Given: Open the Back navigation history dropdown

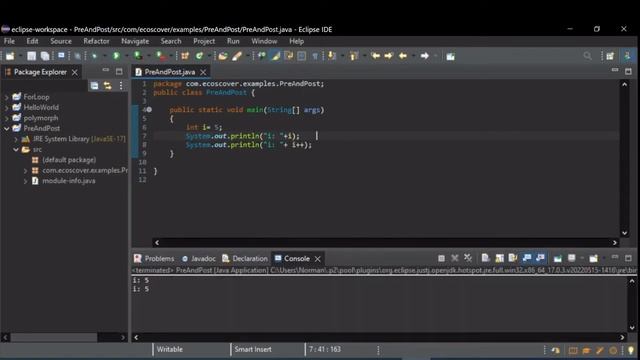Looking at the screenshot, I should click(x=413, y=56).
